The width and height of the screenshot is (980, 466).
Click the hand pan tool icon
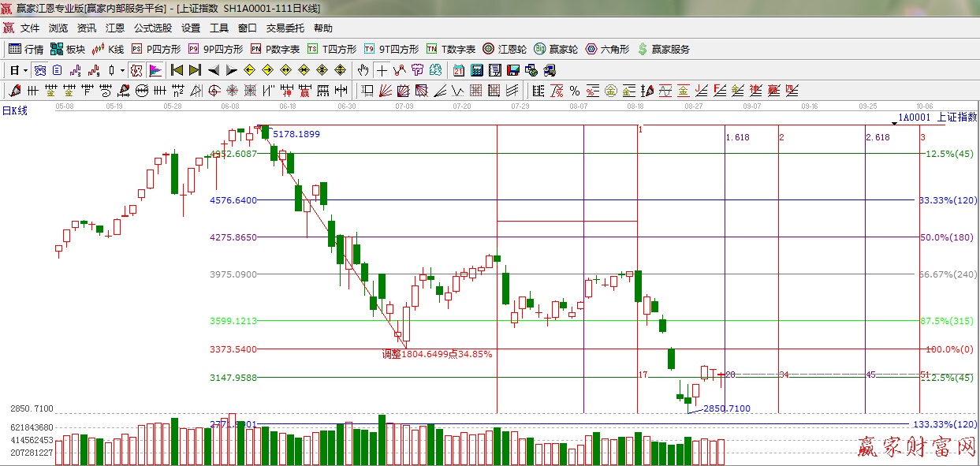tap(363, 70)
